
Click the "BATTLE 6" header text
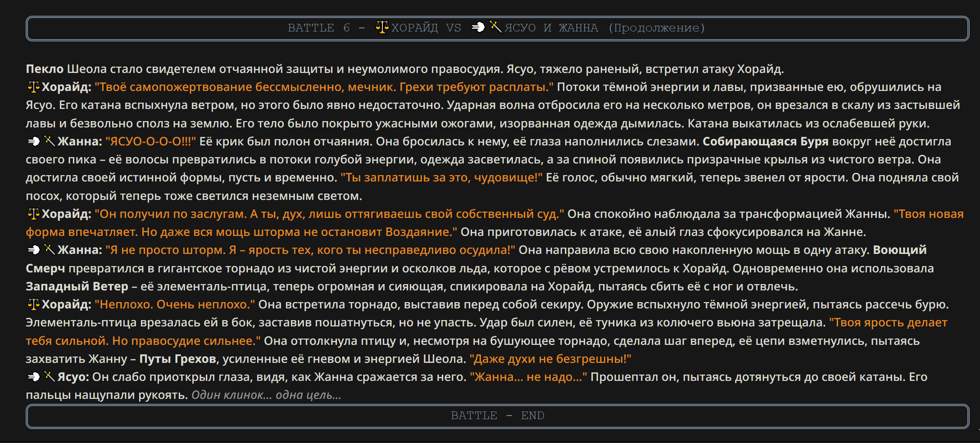point(319,28)
